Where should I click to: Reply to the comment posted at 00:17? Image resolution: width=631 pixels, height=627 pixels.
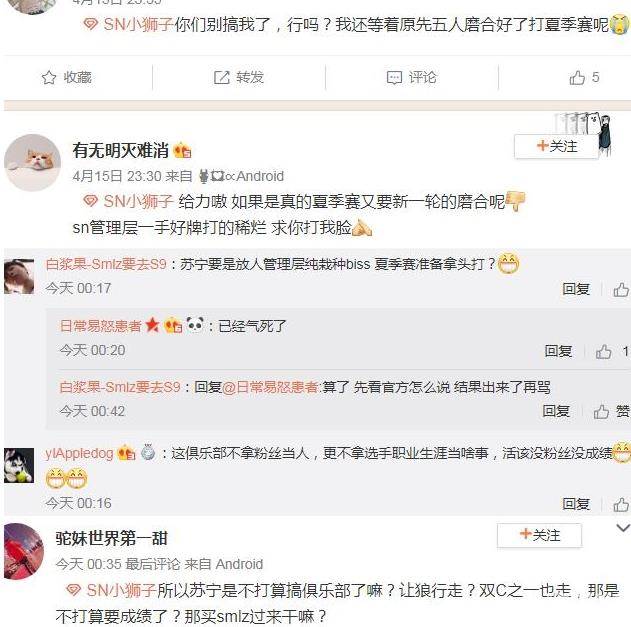tap(575, 289)
